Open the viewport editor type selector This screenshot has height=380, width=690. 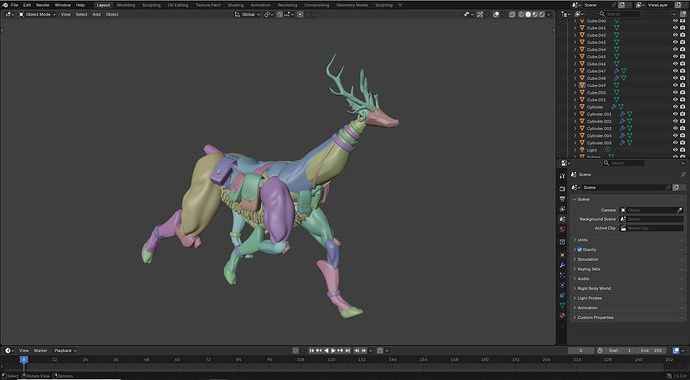coord(10,14)
